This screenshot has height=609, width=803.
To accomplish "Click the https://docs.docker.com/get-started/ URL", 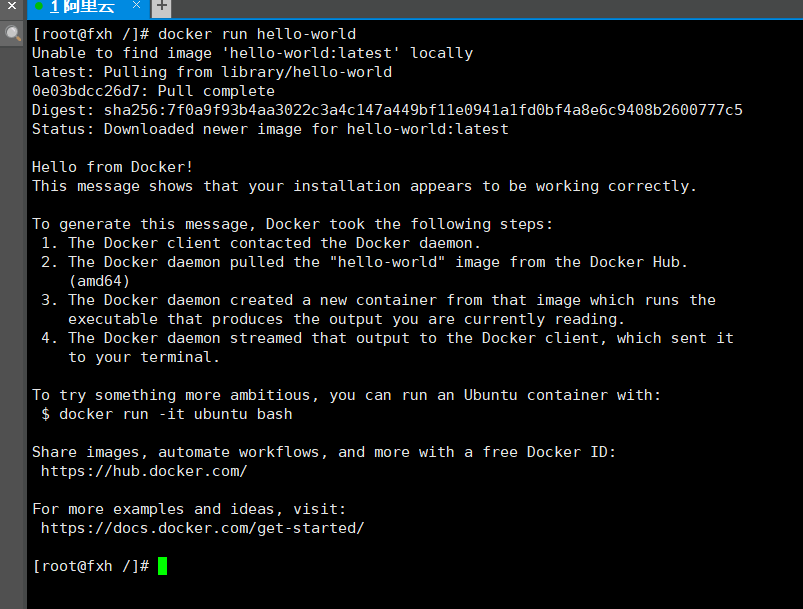I will [x=202, y=528].
